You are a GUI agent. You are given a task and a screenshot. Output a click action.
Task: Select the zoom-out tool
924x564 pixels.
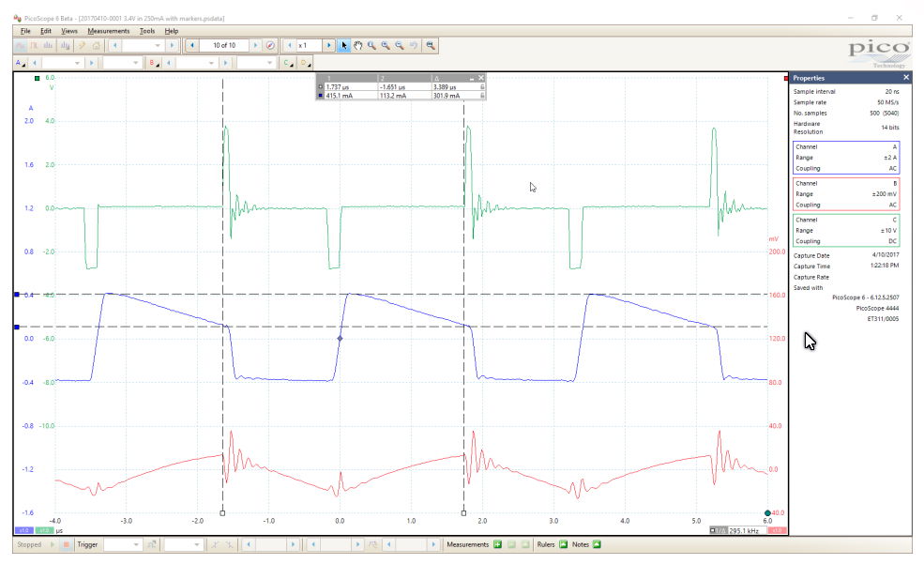[400, 45]
